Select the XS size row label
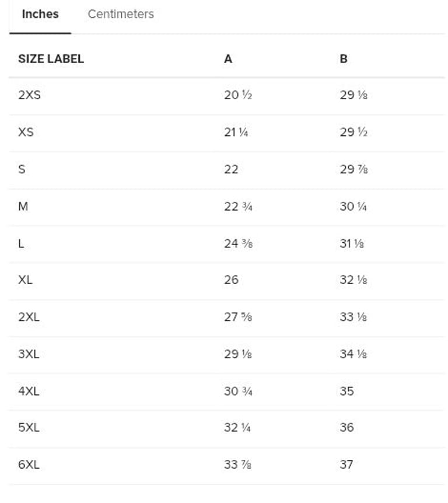448x503 pixels. 26,132
